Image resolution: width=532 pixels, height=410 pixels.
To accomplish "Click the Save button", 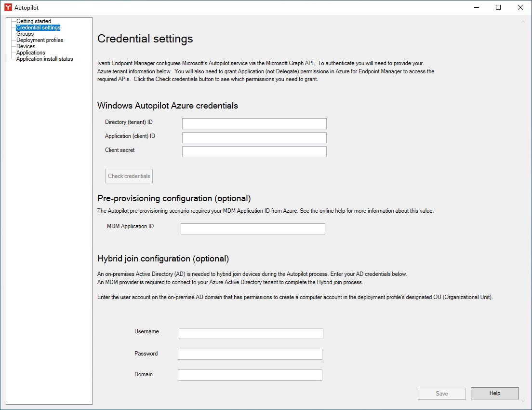I will pyautogui.click(x=441, y=394).
